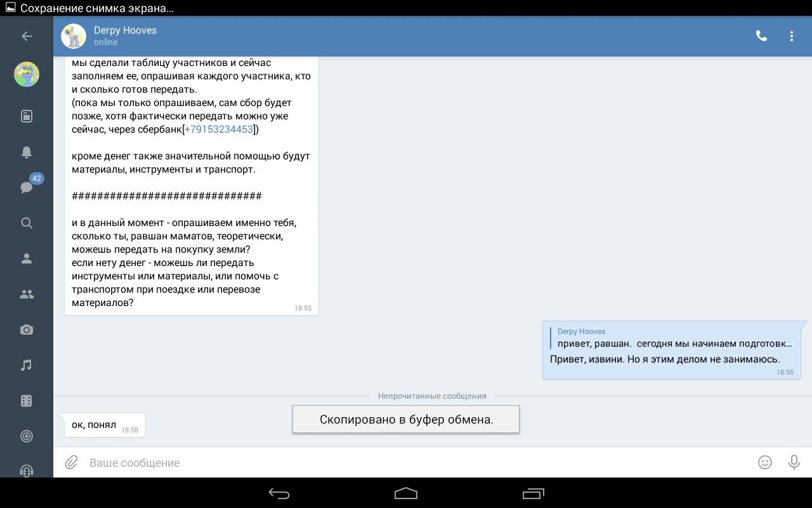Screen dimensions: 812x508
Task: Call Derpy Hooves with the phone icon
Action: (x=761, y=36)
